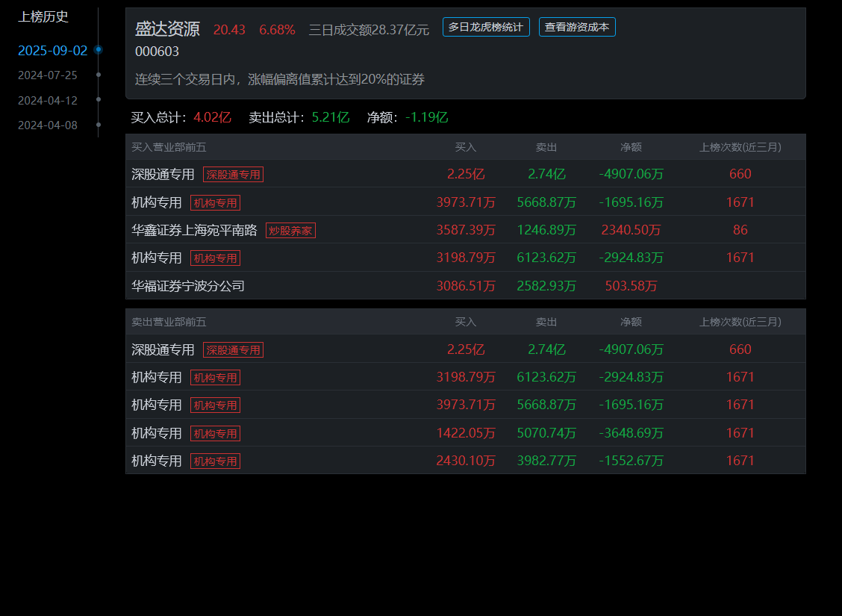
Task: Click the net amount 503.58万
Action: tap(631, 286)
